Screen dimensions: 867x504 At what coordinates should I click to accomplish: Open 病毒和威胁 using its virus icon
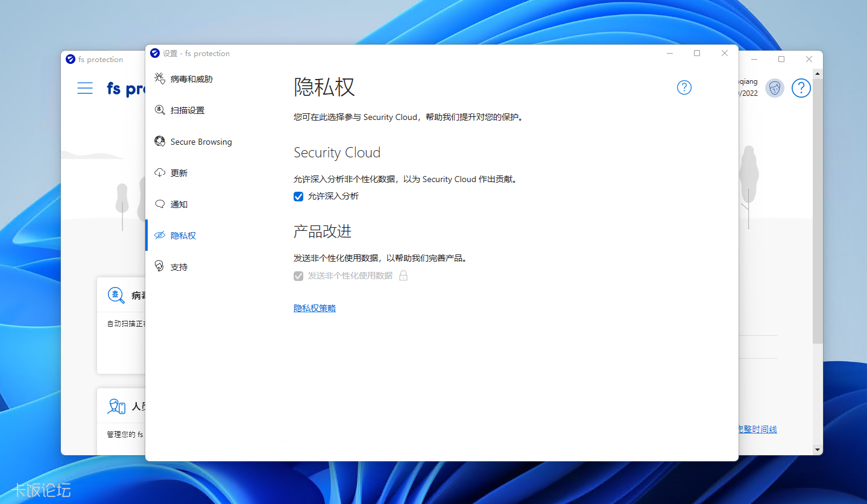[x=160, y=78]
